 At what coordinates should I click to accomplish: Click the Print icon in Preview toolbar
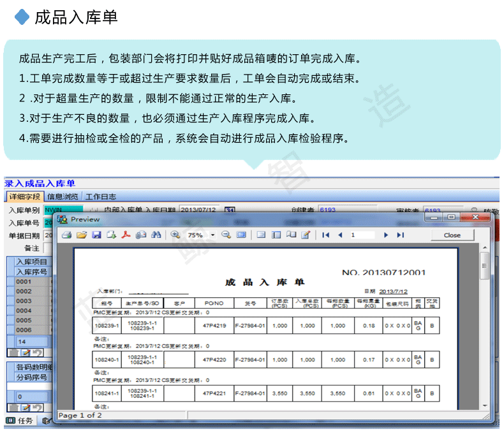[66, 235]
